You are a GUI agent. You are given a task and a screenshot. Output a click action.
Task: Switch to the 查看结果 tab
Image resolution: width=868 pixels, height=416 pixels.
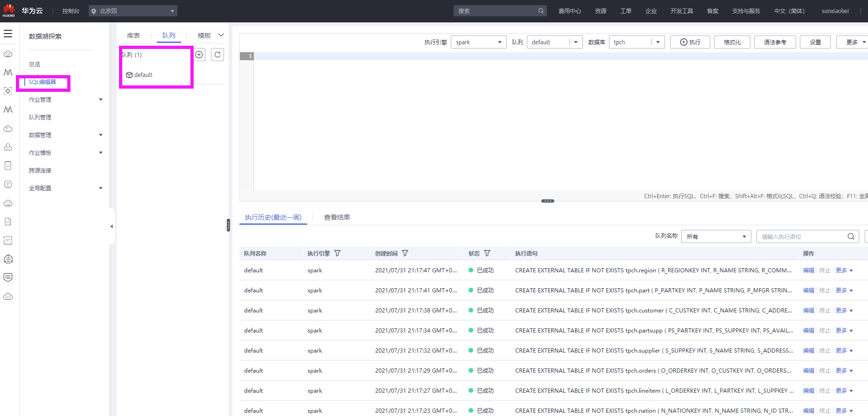click(337, 217)
